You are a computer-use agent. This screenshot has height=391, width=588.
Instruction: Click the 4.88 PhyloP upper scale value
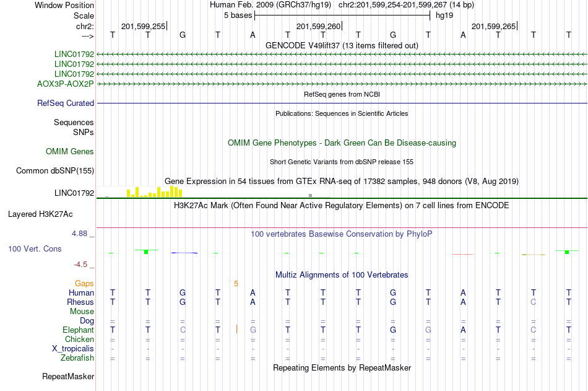[x=79, y=233]
